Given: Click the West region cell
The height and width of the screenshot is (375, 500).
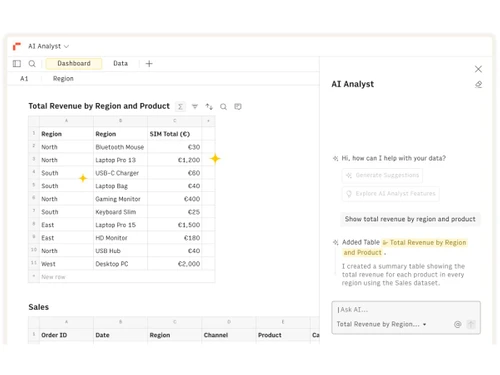Looking at the screenshot, I should [x=66, y=264].
